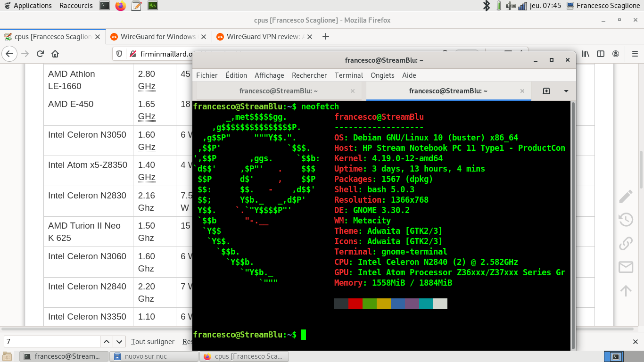Image resolution: width=644 pixels, height=362 pixels.
Task: Click the Firefox launcher in the top panel
Action: pyautogui.click(x=121, y=6)
